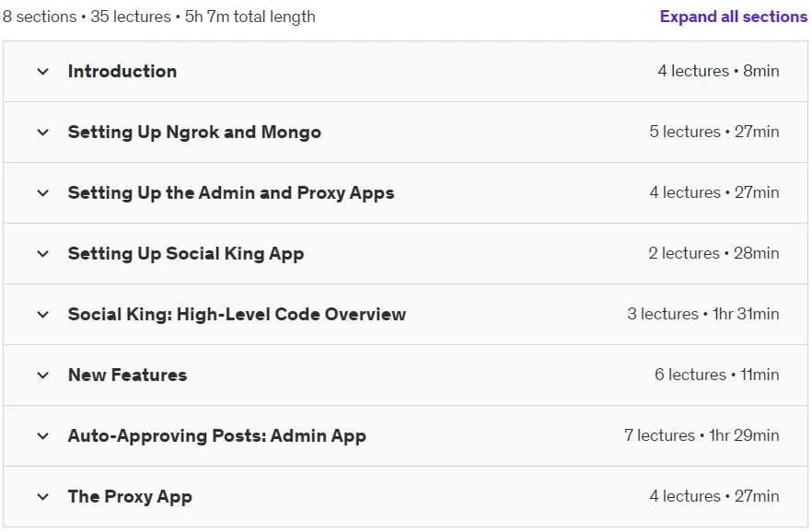The image size is (812, 532).
Task: Open Auto-Approving Posts: Admin App title
Action: [217, 435]
